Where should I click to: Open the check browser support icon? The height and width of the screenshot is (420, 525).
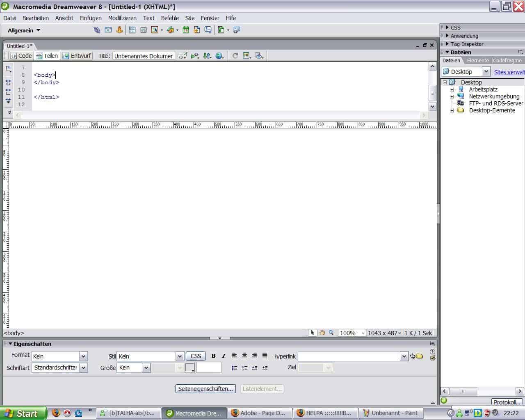[x=195, y=56]
